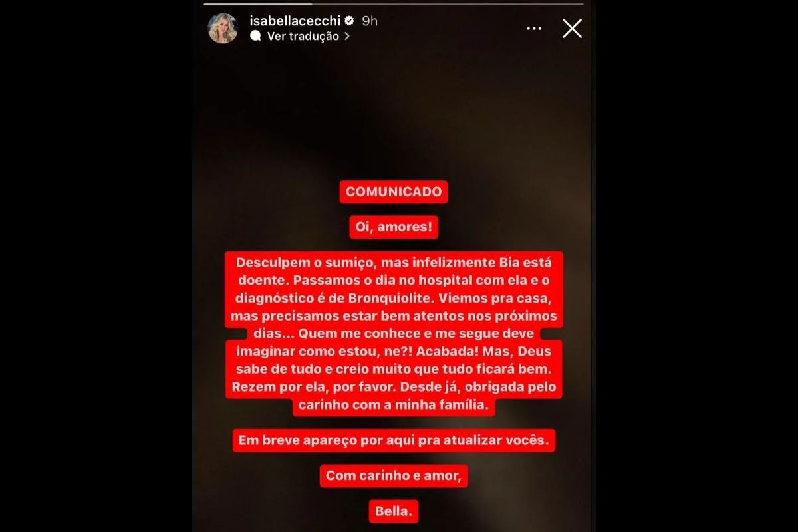Open the three-dot more options menu
The width and height of the screenshot is (798, 532).
click(x=534, y=28)
